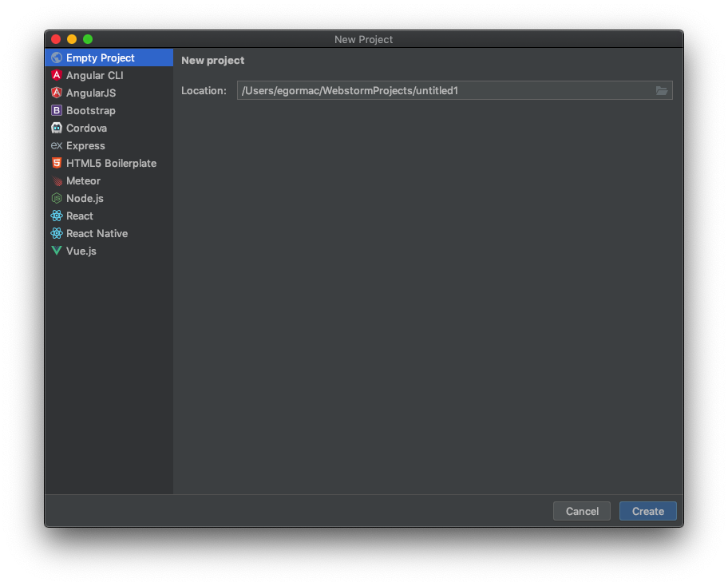
Task: Choose Angular CLI project type
Action: point(109,75)
